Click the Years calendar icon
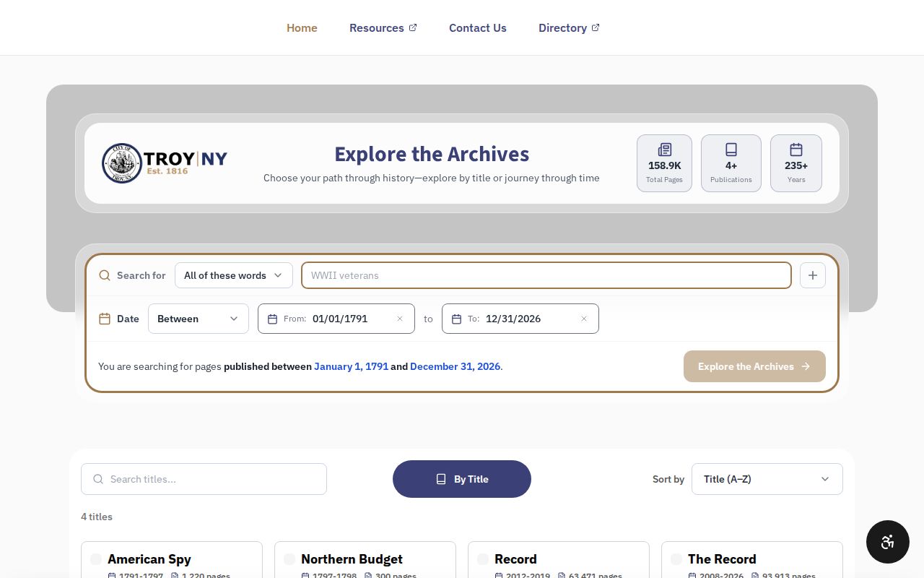Screen dimensions: 924x578 796,150
